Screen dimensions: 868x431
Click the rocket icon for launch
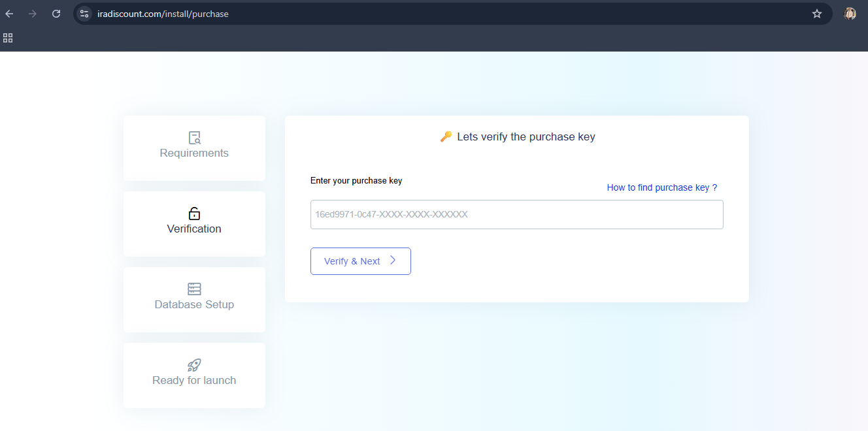pyautogui.click(x=194, y=365)
